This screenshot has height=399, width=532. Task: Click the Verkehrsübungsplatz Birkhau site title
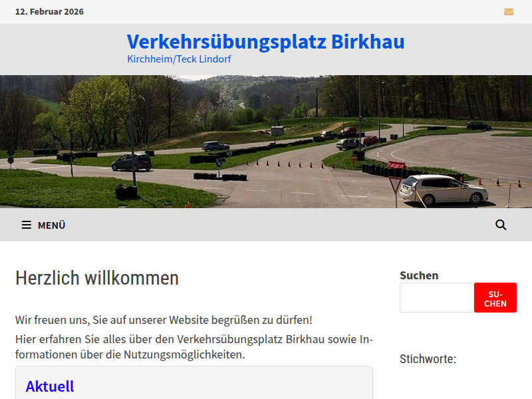(x=265, y=42)
